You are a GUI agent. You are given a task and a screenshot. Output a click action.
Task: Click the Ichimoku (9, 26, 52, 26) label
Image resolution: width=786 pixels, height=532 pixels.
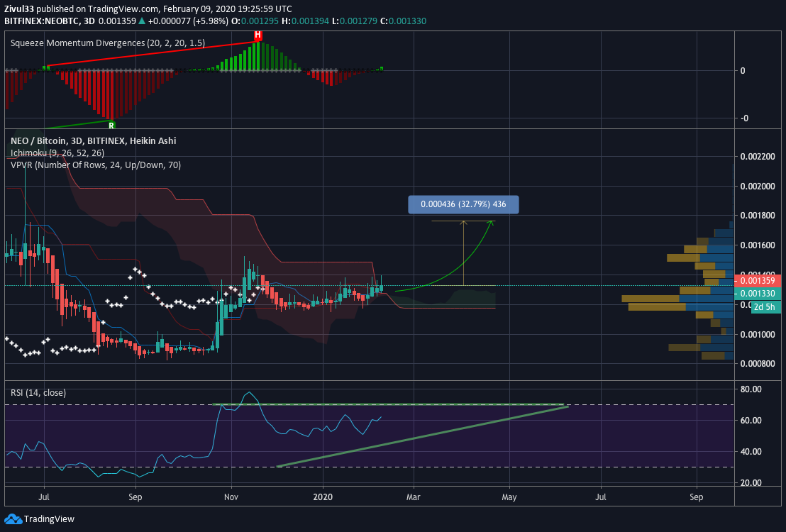tap(57, 153)
